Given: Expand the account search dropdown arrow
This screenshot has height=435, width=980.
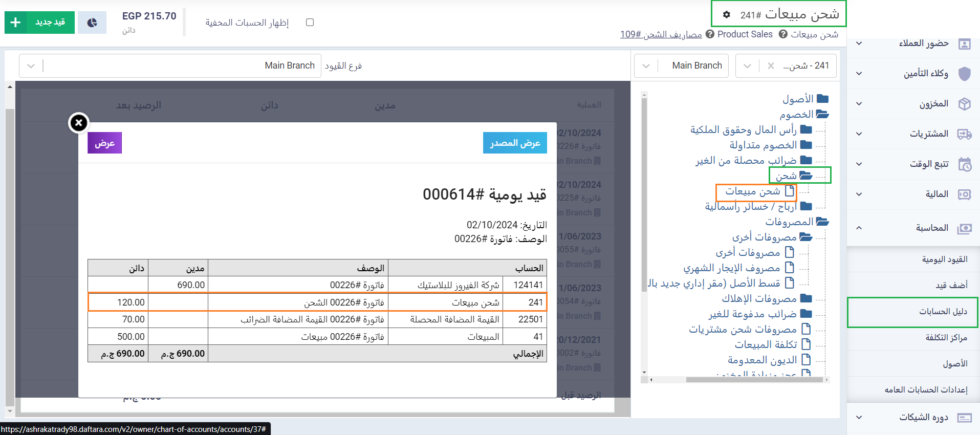Looking at the screenshot, I should (x=748, y=66).
